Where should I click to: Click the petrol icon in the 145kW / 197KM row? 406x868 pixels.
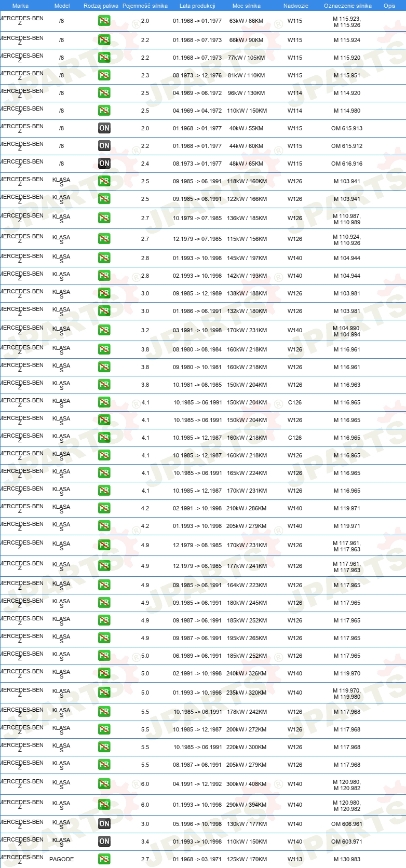[x=104, y=258]
